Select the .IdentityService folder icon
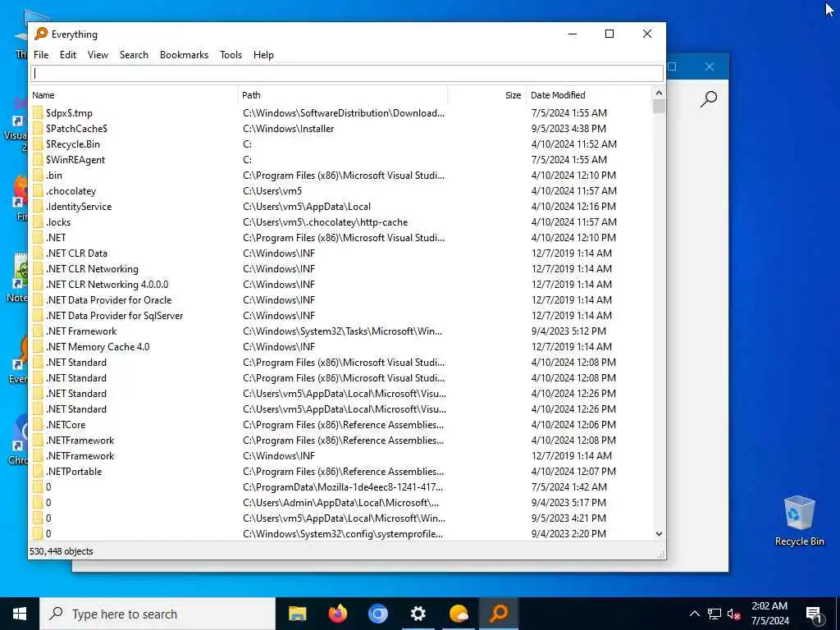Screen dimensions: 840x630 click(x=38, y=206)
